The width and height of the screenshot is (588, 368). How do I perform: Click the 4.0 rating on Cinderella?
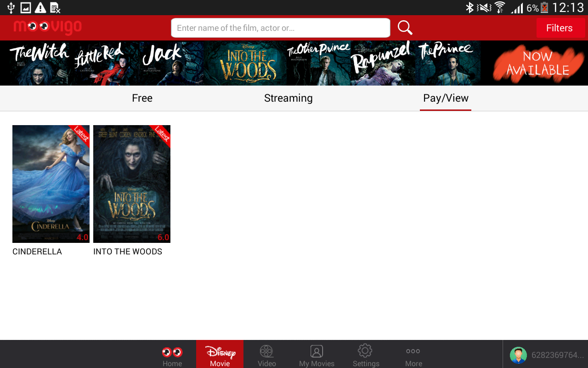pos(82,237)
